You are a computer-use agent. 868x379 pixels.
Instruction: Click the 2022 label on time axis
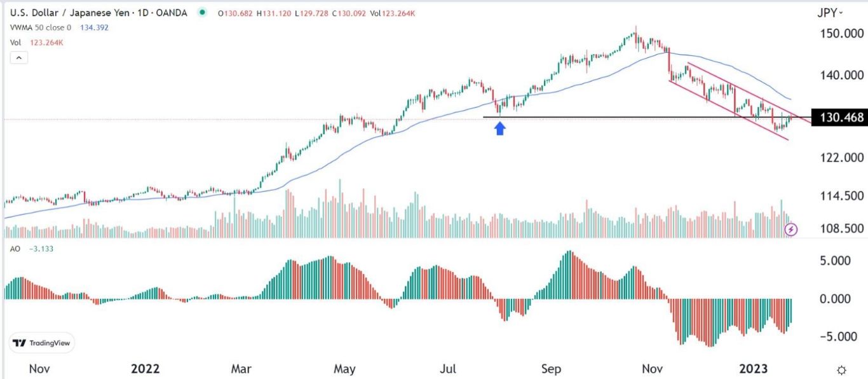[x=144, y=369]
